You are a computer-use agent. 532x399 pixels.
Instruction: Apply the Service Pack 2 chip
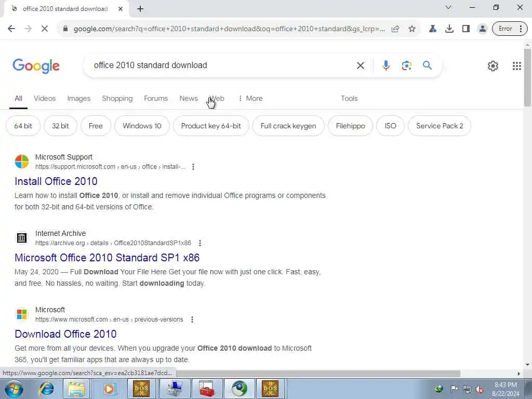pyautogui.click(x=440, y=126)
